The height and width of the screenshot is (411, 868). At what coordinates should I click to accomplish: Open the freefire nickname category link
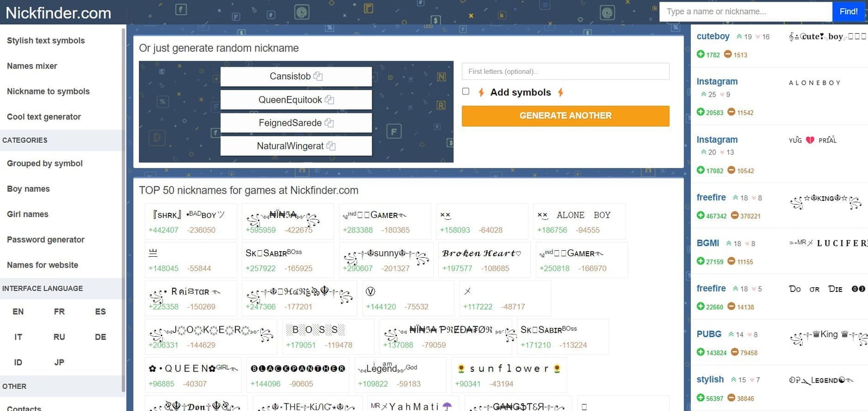(x=711, y=198)
